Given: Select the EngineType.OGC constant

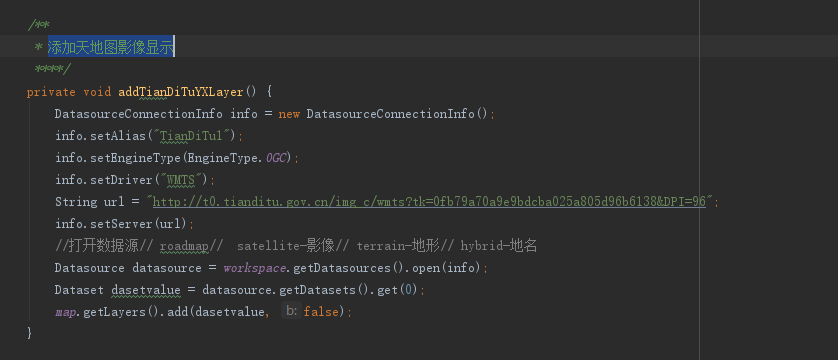Looking at the screenshot, I should (x=237, y=158).
